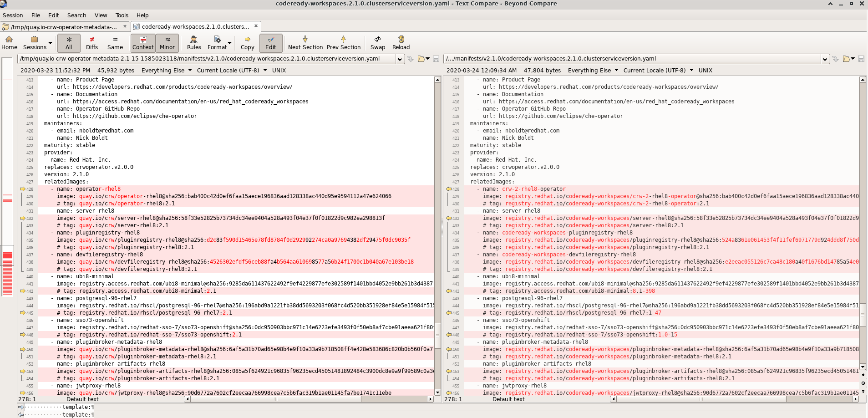
Task: Toggle the Context display option
Action: point(143,43)
